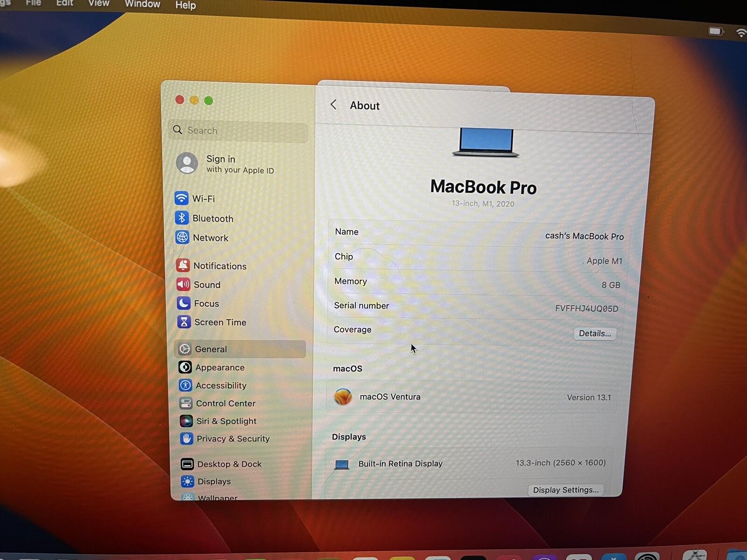Click the yellow minimize window button
The image size is (747, 560).
(x=194, y=100)
